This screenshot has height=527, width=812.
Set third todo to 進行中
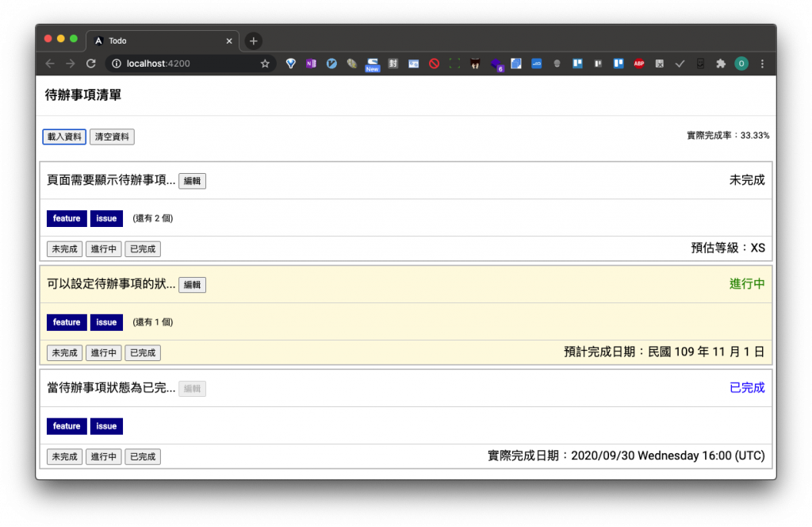[104, 456]
